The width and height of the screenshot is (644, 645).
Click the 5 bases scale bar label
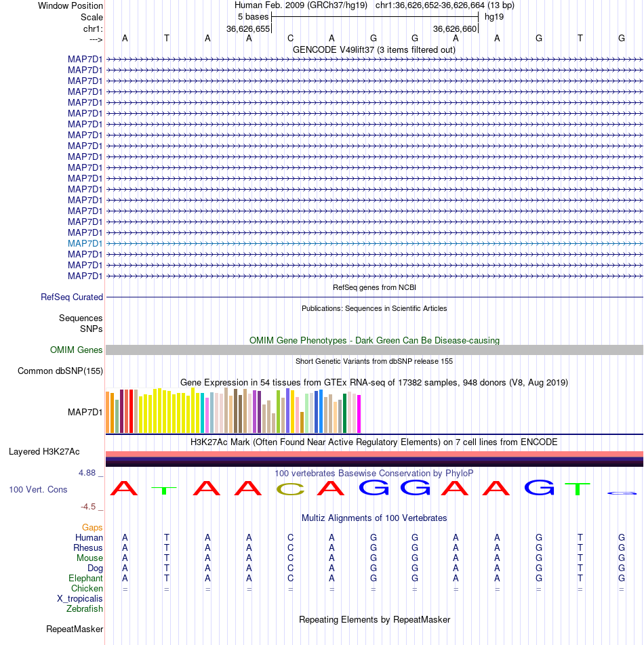pyautogui.click(x=253, y=17)
